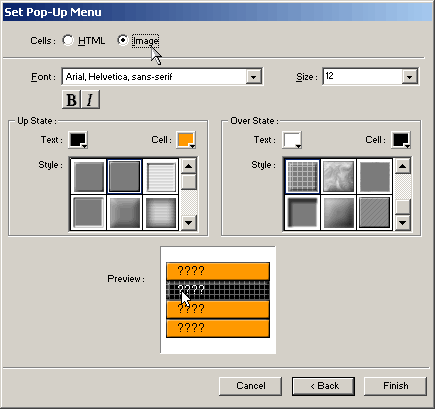The height and width of the screenshot is (409, 435).
Task: Open the white Over State Text color swatch
Action: pos(292,140)
